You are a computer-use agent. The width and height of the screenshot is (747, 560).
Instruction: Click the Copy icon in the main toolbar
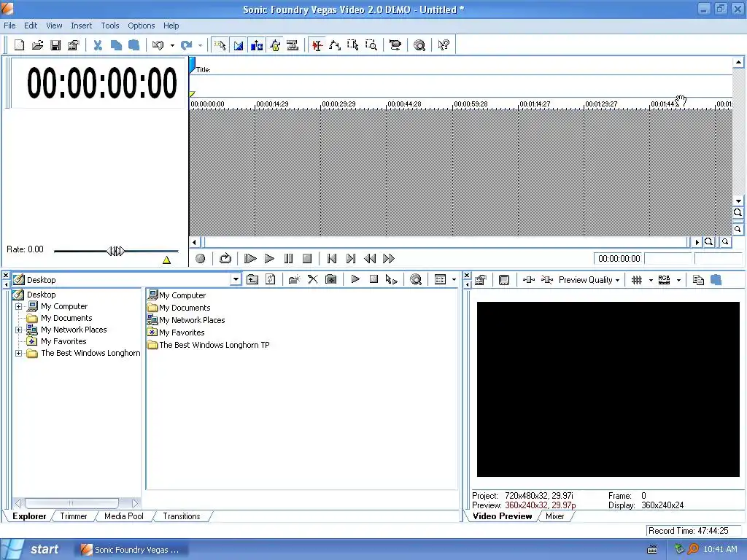pyautogui.click(x=116, y=45)
